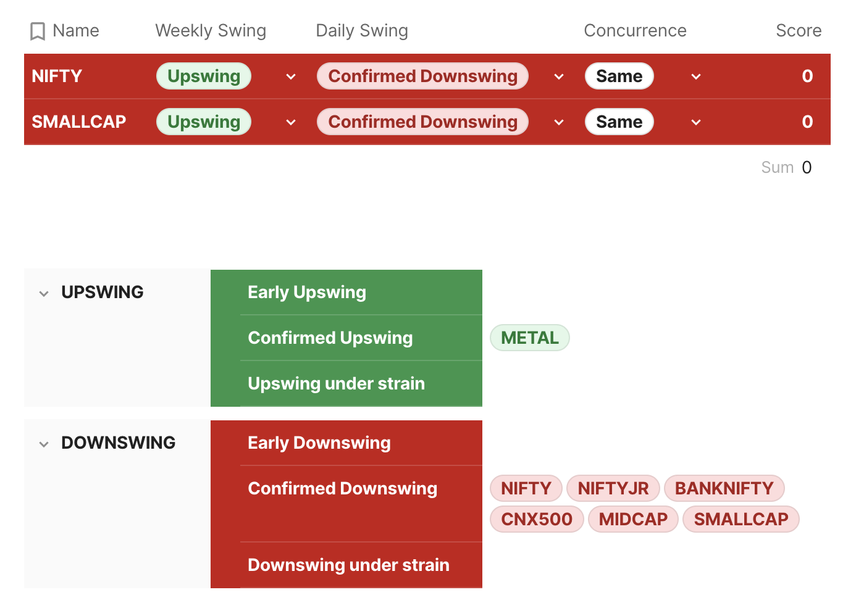Click NIFTY's Upswing pill

(204, 76)
